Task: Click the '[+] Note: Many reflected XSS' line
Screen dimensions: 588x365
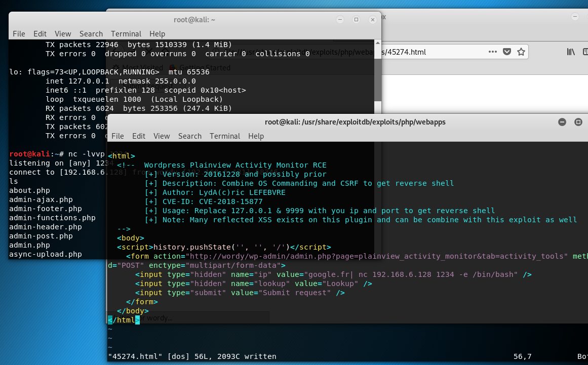Action: 361,220
